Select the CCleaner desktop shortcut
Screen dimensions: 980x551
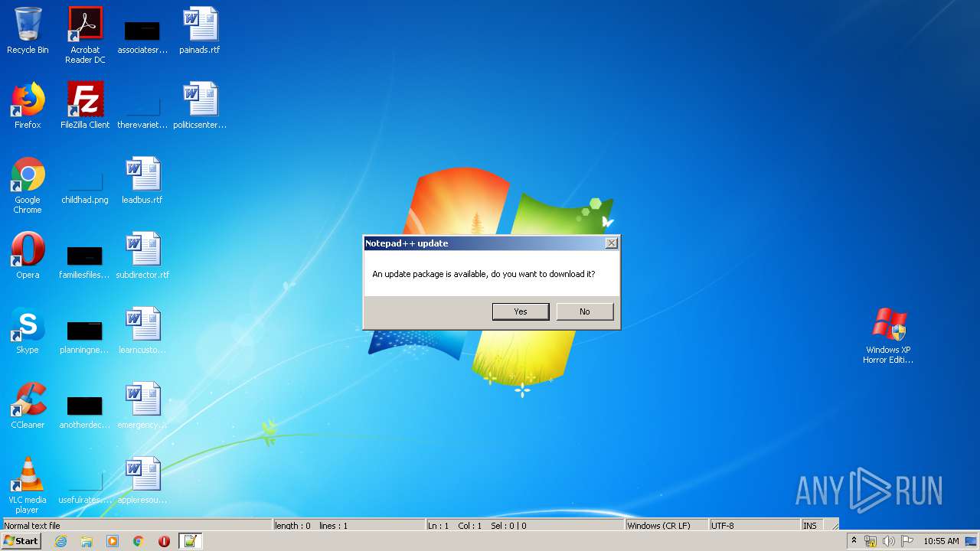tap(28, 406)
